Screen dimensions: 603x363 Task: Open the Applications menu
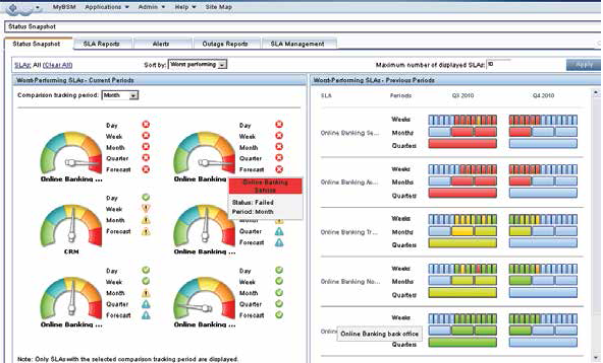107,7
